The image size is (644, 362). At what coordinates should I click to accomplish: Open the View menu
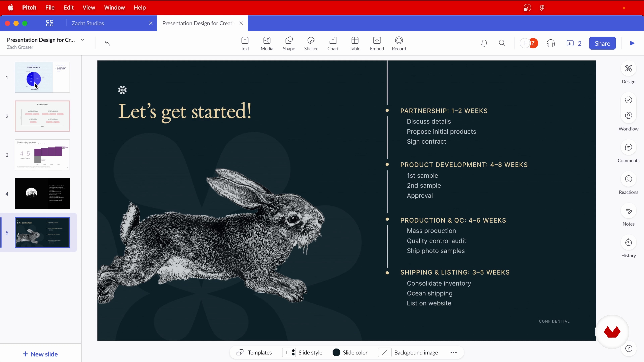[x=89, y=8]
